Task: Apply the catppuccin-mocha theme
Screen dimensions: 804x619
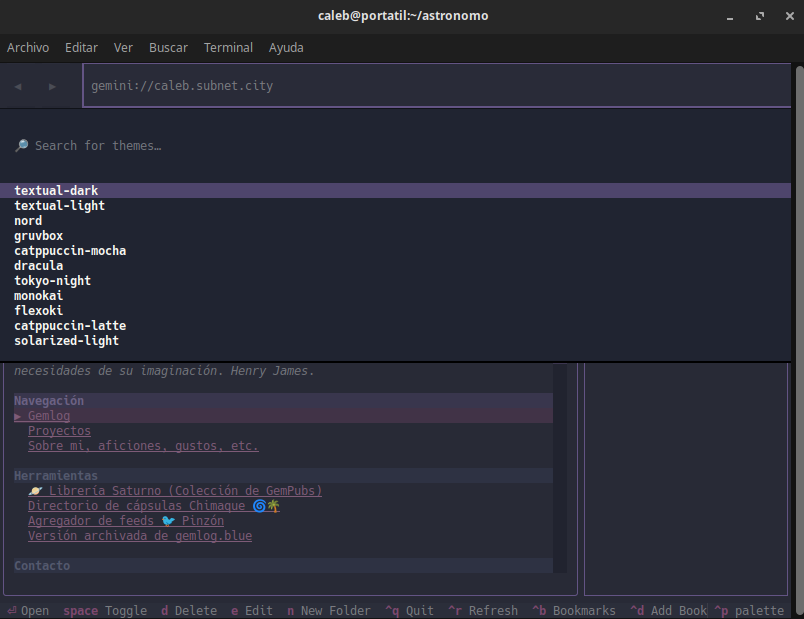Action: (x=70, y=251)
